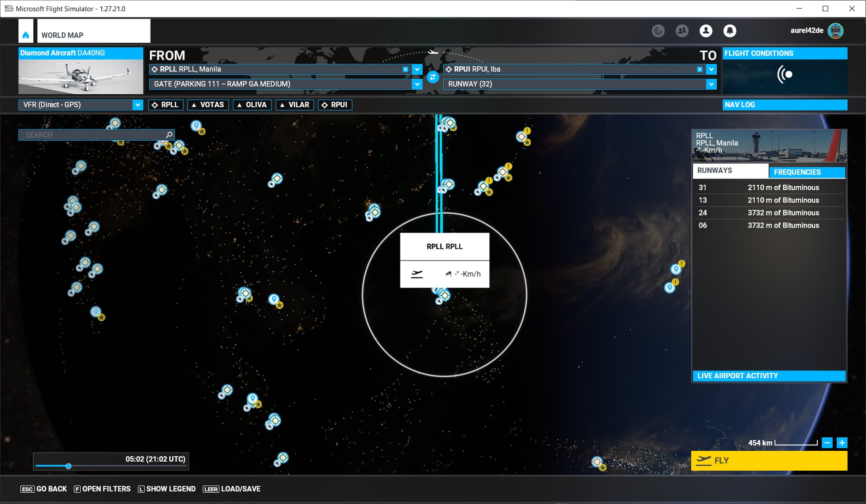This screenshot has width=866, height=504.
Task: Click the home icon tab
Action: (26, 35)
